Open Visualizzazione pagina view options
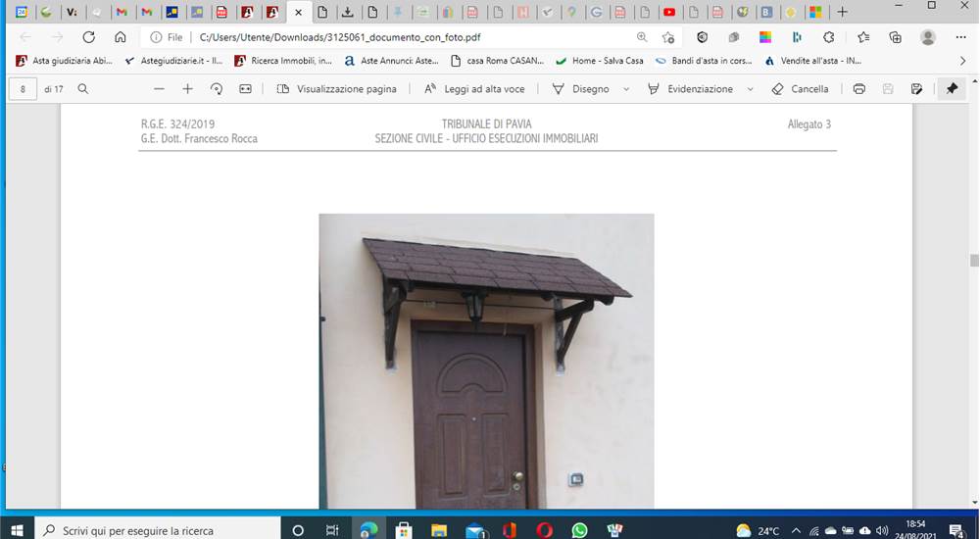The height and width of the screenshot is (539, 980). [x=337, y=89]
